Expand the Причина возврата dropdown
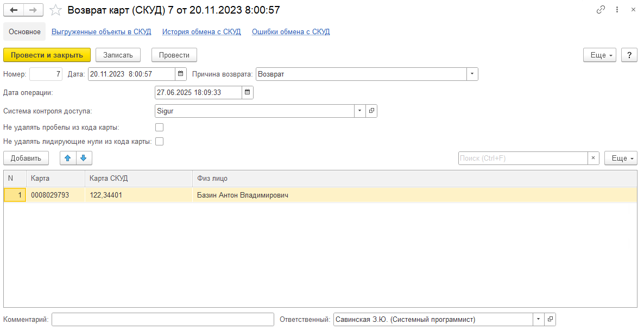 click(472, 74)
